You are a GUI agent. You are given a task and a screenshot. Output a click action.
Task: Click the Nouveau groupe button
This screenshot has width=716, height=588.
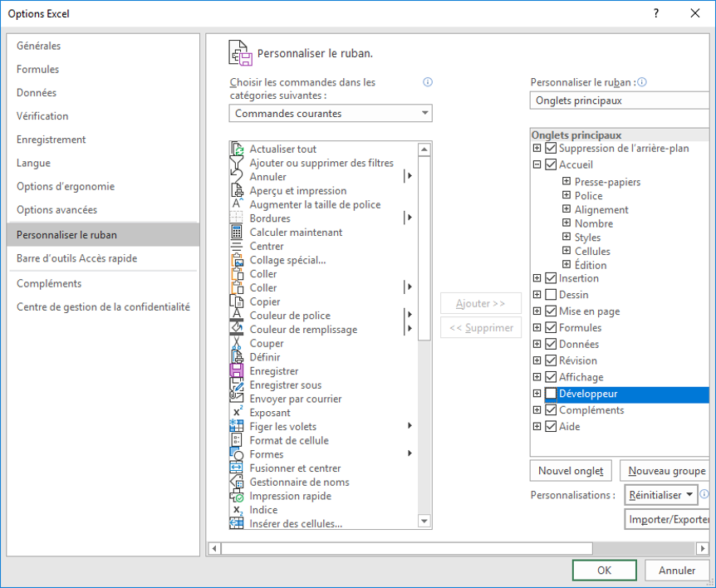[665, 471]
